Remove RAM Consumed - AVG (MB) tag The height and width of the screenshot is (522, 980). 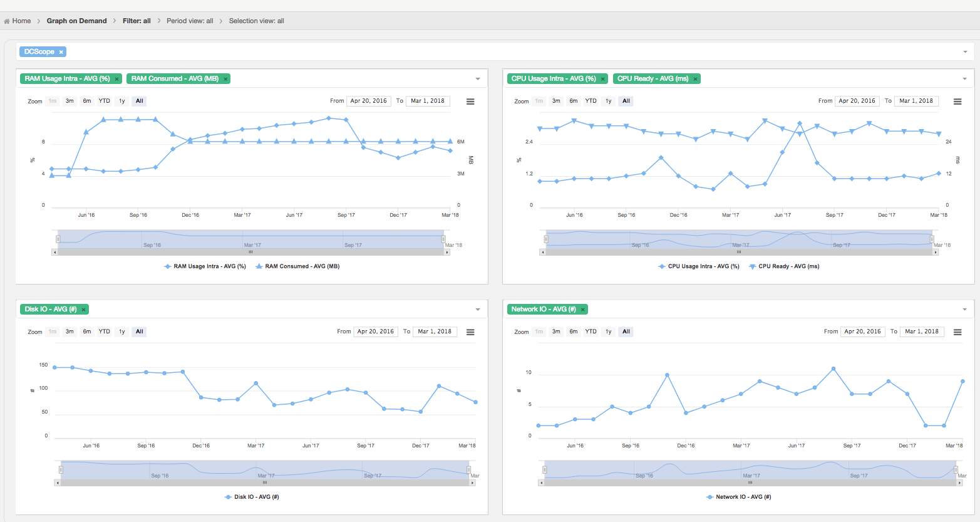coord(225,79)
